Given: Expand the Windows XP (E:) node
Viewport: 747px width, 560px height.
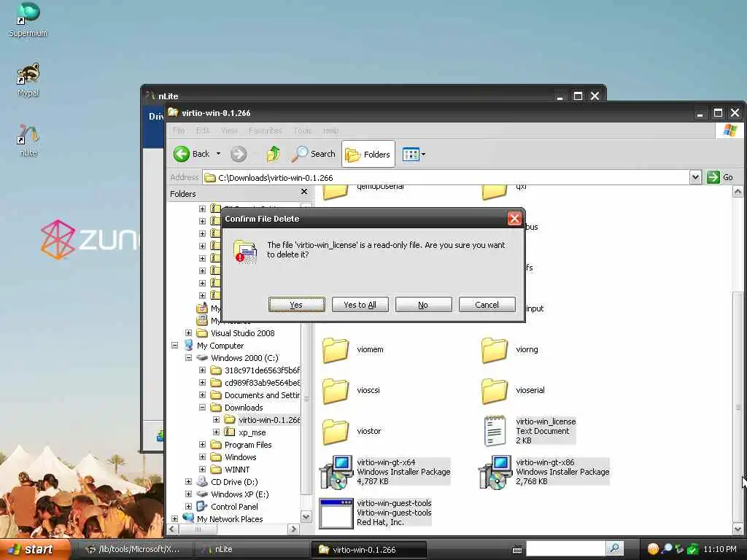Looking at the screenshot, I should click(189, 494).
